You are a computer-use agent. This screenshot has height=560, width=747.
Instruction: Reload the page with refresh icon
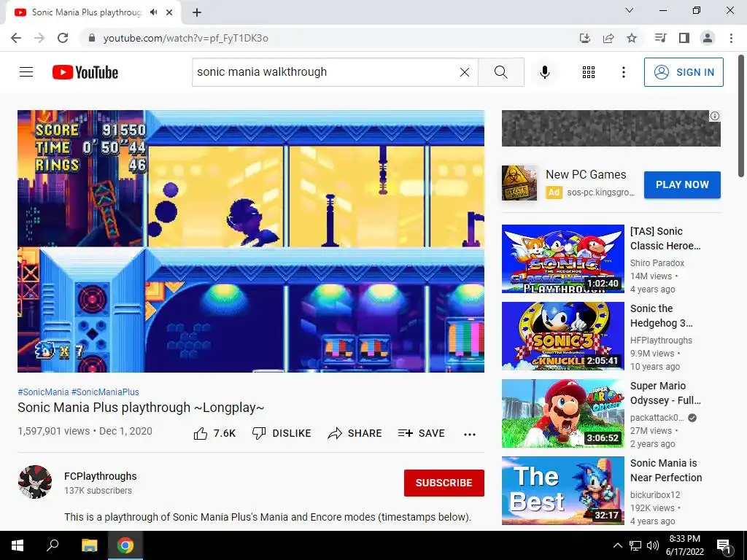coord(63,38)
